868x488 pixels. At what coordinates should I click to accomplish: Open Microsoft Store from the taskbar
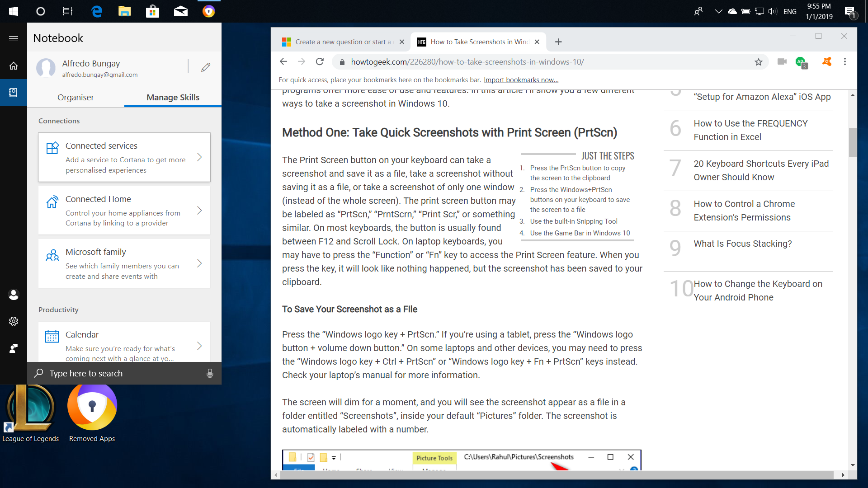pos(152,11)
